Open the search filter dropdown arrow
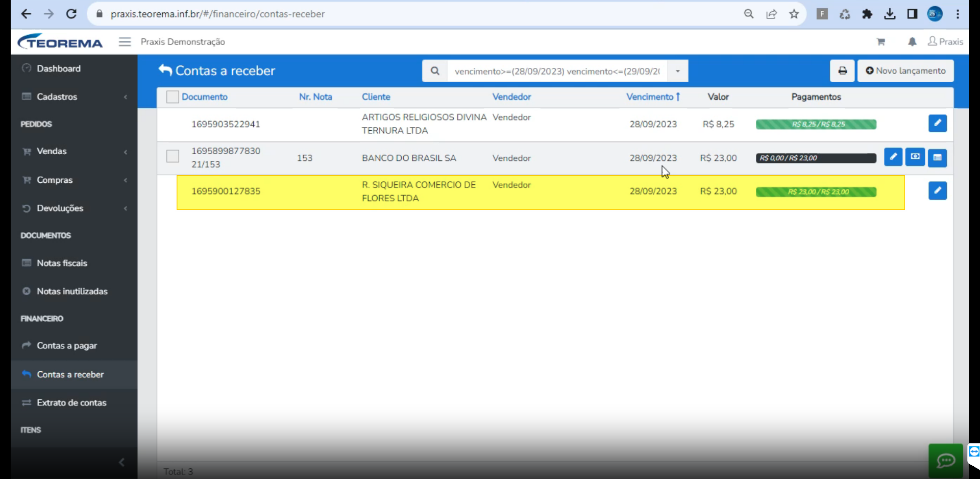This screenshot has height=479, width=980. tap(677, 71)
